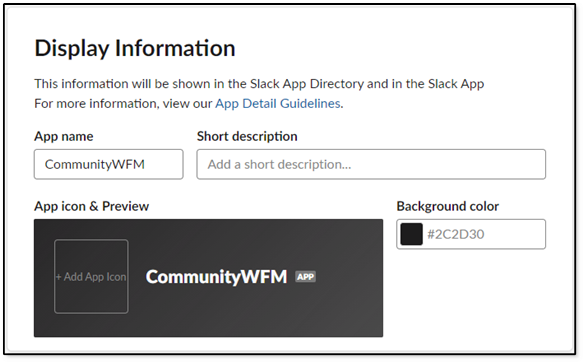Open the App Detail Guidelines link
Image resolution: width=585 pixels, height=364 pixels.
(x=278, y=103)
